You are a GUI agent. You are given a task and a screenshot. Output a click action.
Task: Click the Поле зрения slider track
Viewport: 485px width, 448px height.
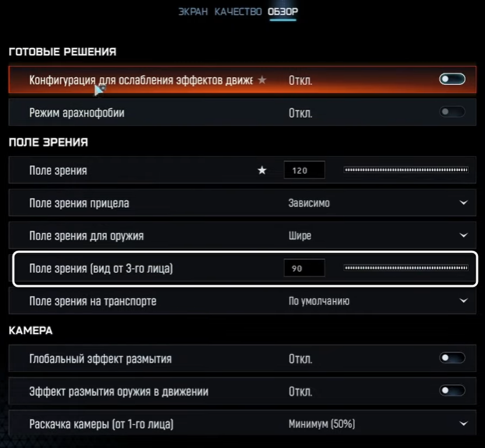point(406,170)
